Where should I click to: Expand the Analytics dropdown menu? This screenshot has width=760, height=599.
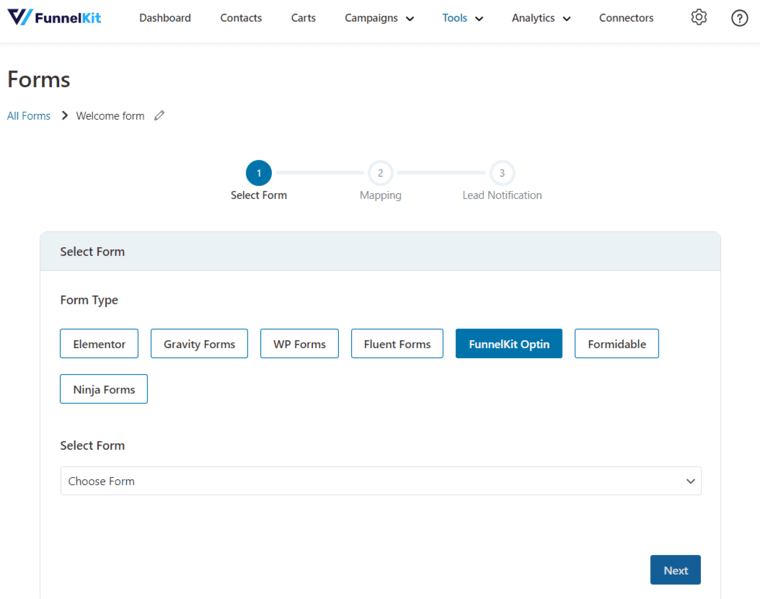(x=541, y=18)
